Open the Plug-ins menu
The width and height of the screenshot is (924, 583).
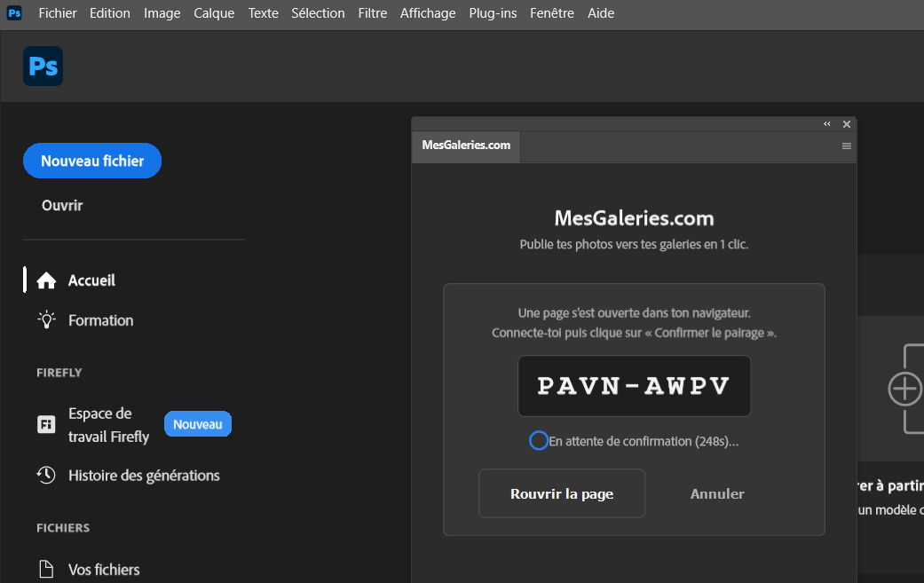coord(493,13)
